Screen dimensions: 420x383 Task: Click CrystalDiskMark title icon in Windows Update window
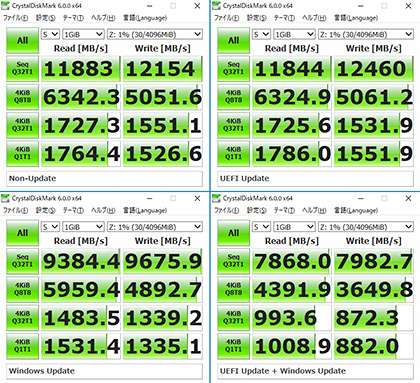click(5, 198)
